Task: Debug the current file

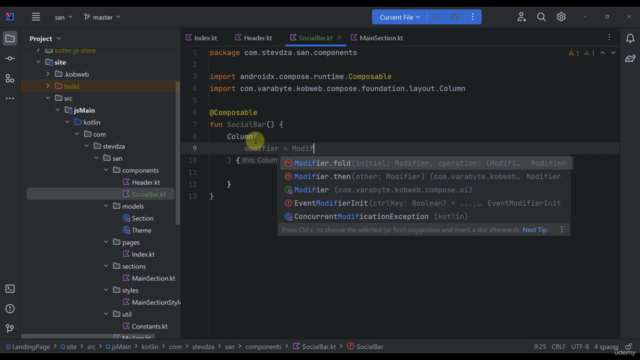Action: (455, 17)
